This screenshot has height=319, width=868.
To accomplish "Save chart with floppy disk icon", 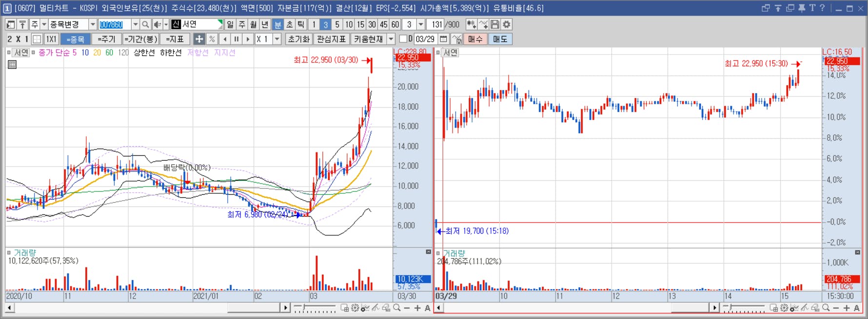I will (495, 24).
